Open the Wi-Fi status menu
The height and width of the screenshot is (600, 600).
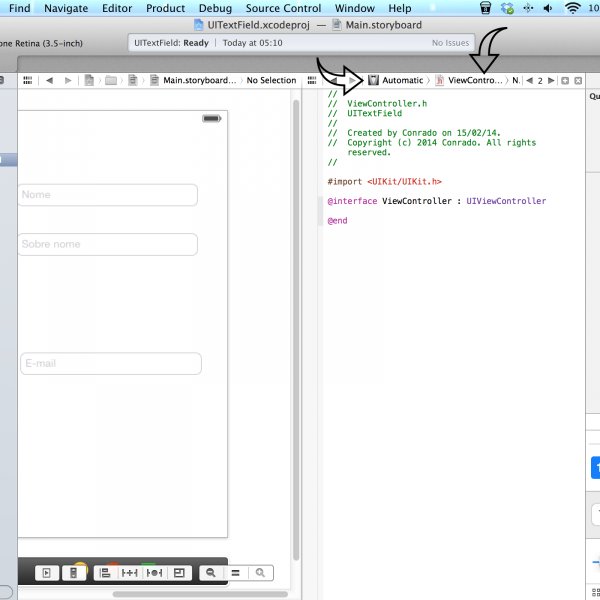pos(572,8)
